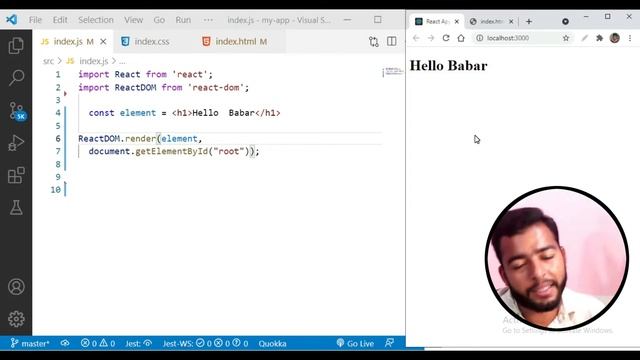640x360 pixels.
Task: Open the Selection menu
Action: (x=96, y=20)
